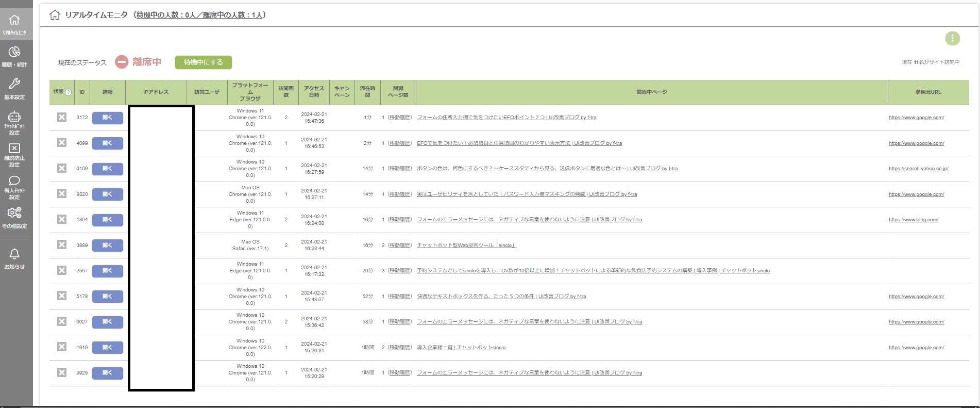The image size is (980, 408).
Task: Open the 履歴・統計 sidebar item
Action: pos(14,57)
